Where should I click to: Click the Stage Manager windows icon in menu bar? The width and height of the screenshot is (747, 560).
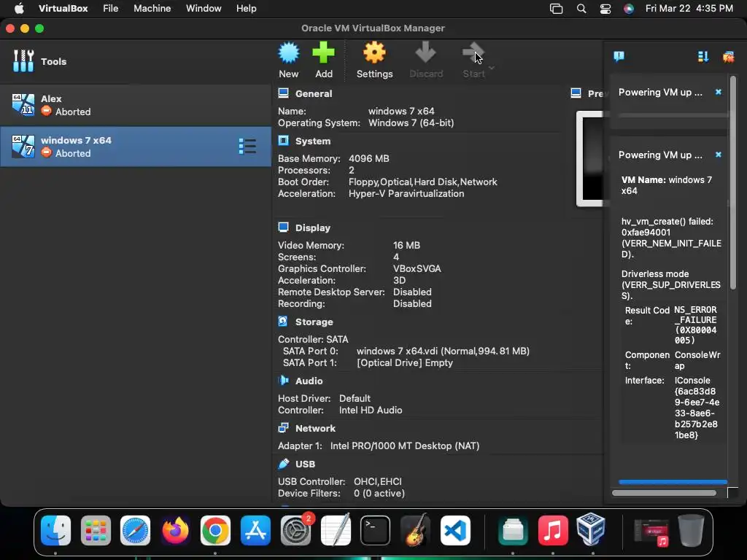(x=556, y=9)
